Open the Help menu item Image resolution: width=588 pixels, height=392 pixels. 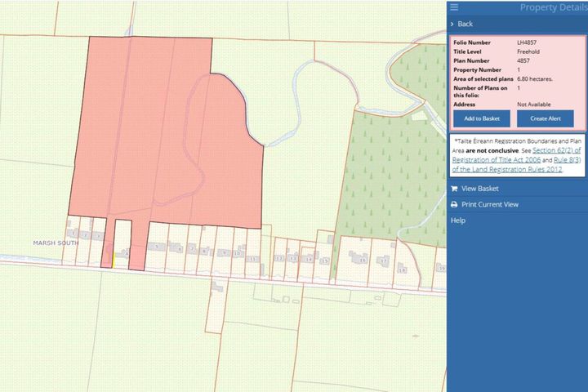coord(458,220)
